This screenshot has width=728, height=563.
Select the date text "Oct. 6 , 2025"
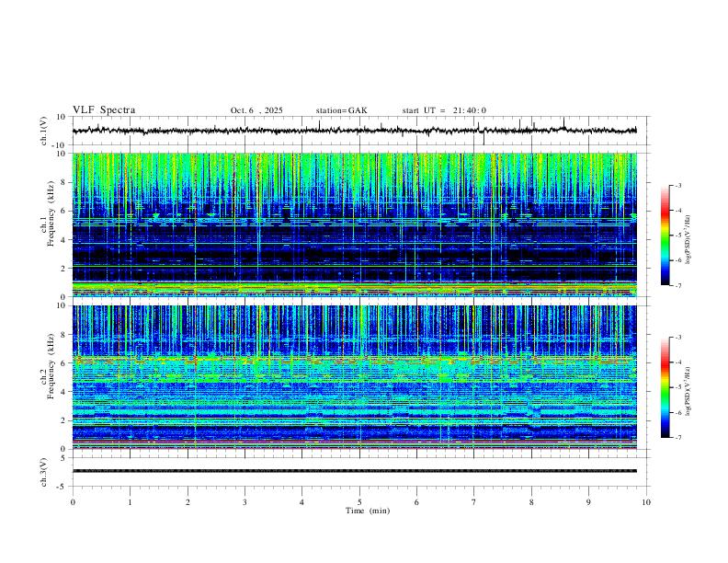click(x=256, y=110)
